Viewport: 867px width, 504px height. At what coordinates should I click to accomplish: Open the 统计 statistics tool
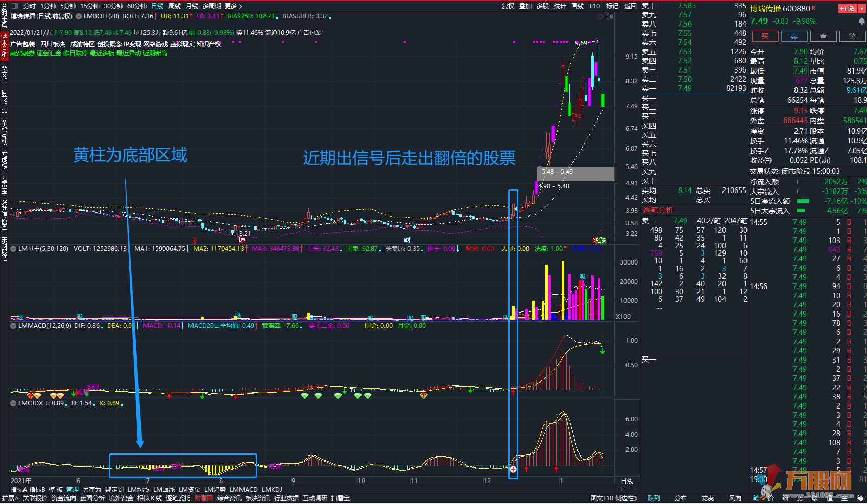(560, 6)
